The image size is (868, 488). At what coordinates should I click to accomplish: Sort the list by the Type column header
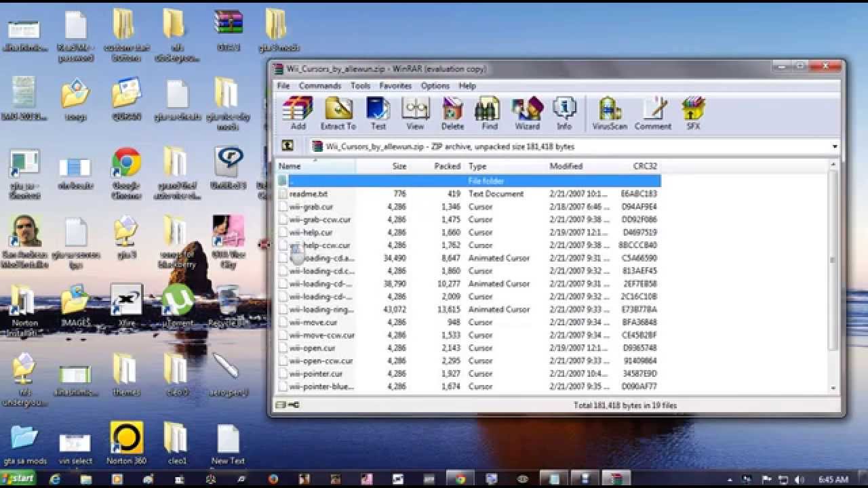[x=505, y=166]
